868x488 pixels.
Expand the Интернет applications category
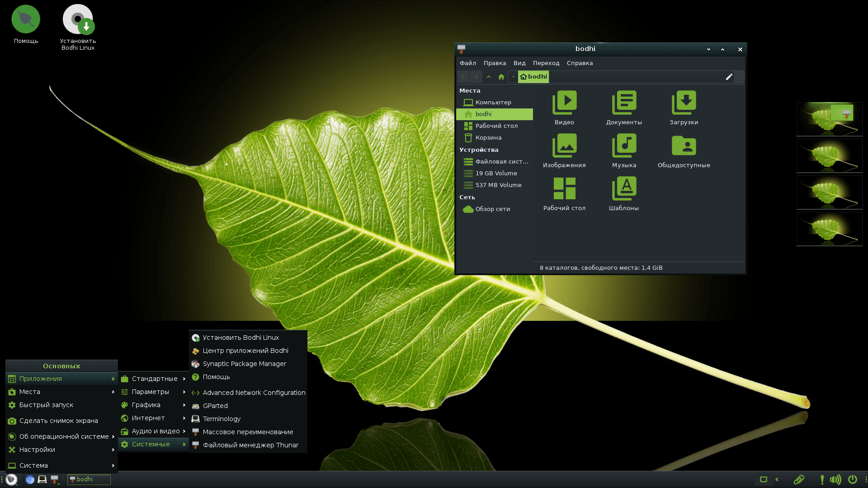point(153,418)
